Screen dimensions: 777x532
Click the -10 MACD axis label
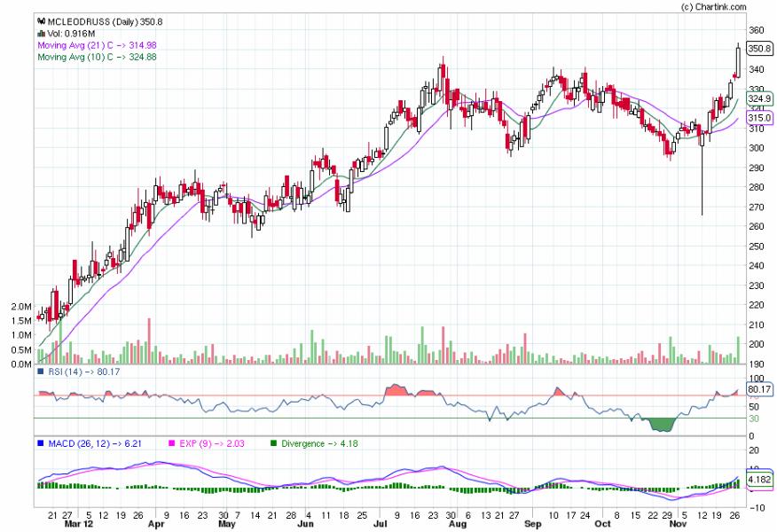point(757,508)
